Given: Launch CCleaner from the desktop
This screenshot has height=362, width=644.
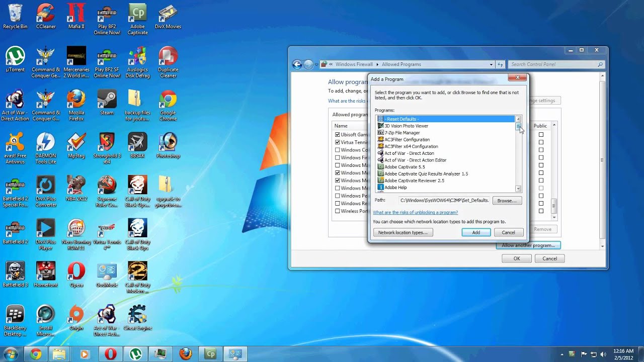Looking at the screenshot, I should (46, 16).
